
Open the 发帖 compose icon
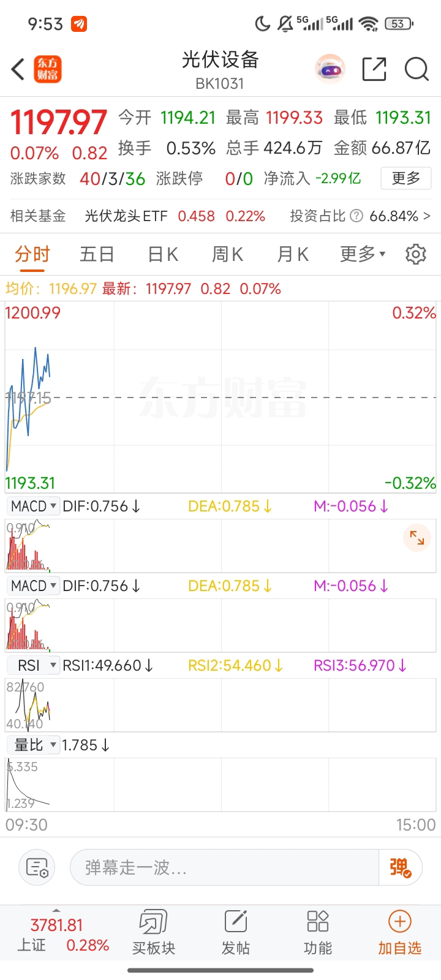click(236, 932)
